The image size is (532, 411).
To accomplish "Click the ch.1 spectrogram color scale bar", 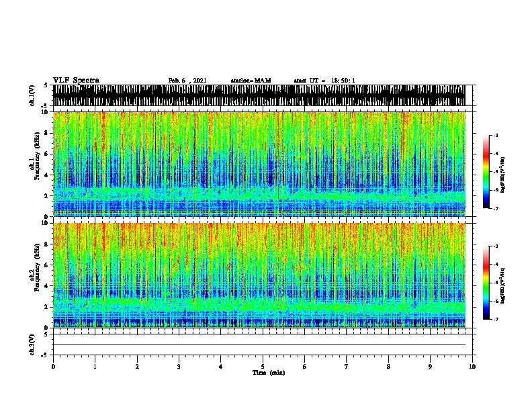I will click(486, 172).
